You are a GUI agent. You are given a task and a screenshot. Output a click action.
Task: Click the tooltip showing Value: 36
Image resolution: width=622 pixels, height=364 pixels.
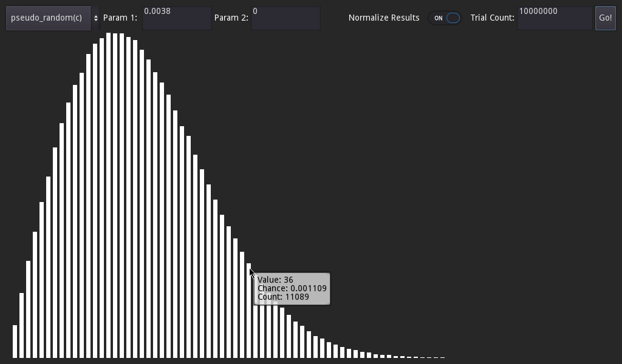tap(291, 288)
